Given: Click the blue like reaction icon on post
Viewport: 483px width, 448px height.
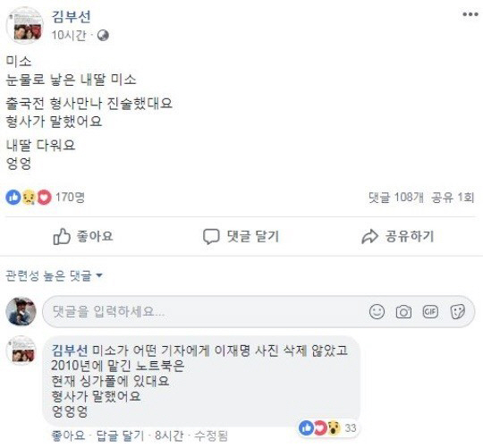Looking at the screenshot, I should 13,198.
